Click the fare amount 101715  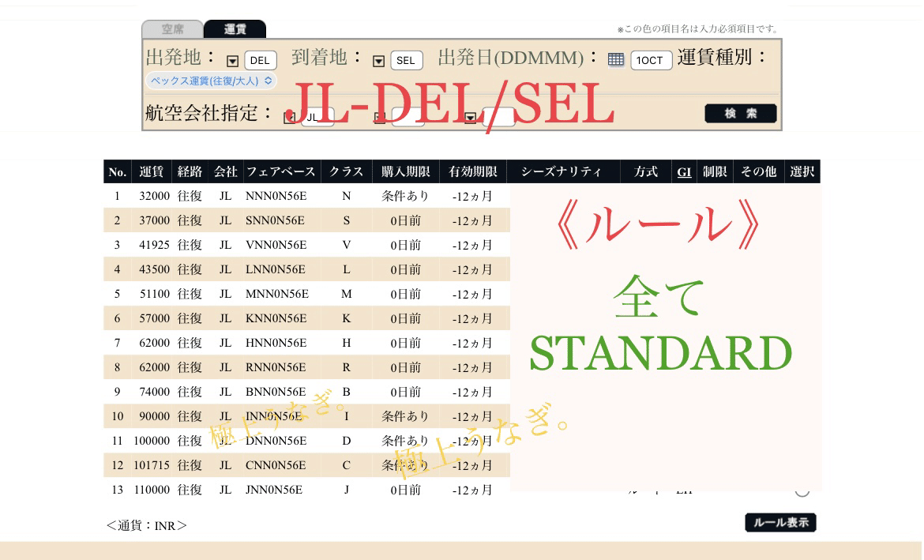(152, 465)
